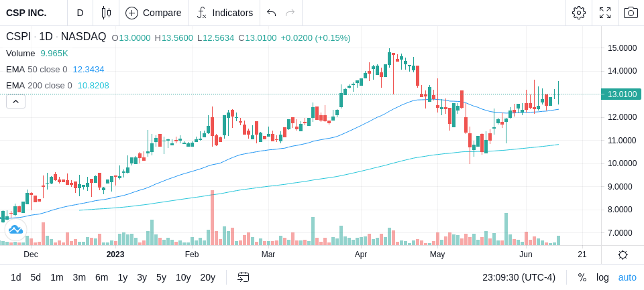The width and height of the screenshot is (644, 290).
Task: Set the range to 20y
Action: (x=207, y=277)
